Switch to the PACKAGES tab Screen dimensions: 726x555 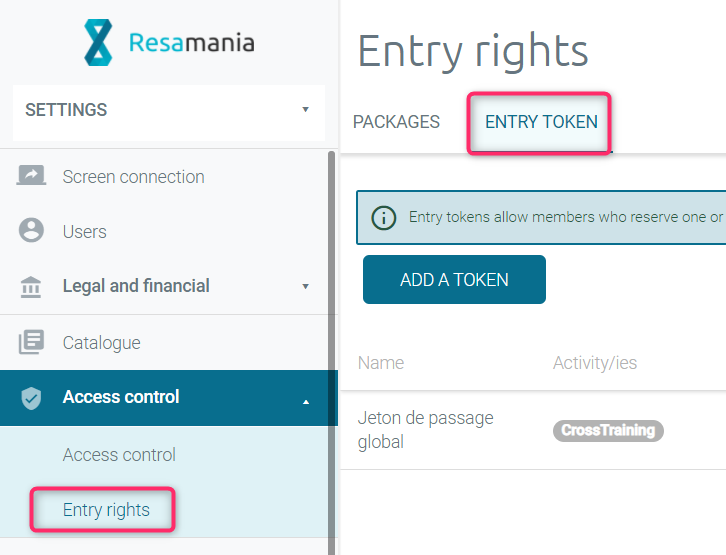[x=396, y=122]
